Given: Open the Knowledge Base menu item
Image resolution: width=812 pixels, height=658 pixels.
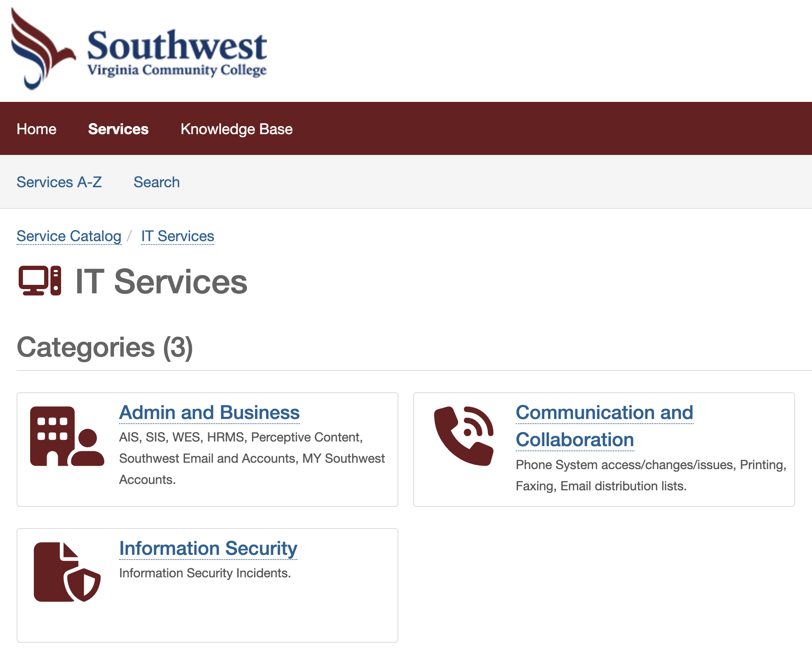Looking at the screenshot, I should (x=237, y=129).
